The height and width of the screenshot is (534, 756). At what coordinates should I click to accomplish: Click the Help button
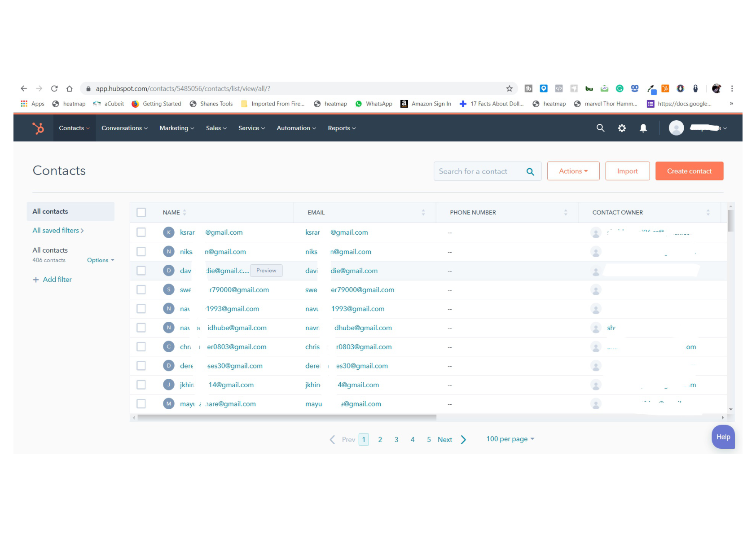pyautogui.click(x=723, y=437)
